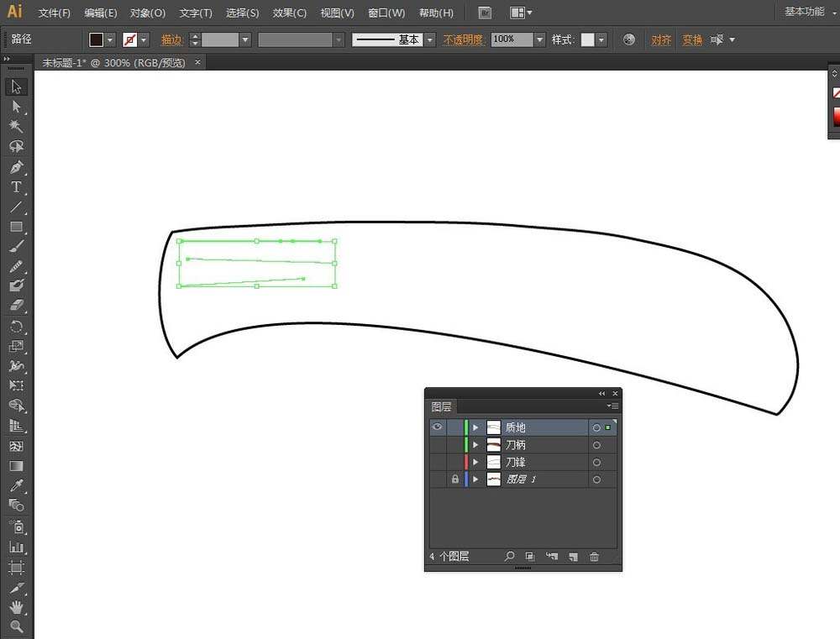Select the Paintbrush tool
This screenshot has height=639, width=840.
pos(16,246)
